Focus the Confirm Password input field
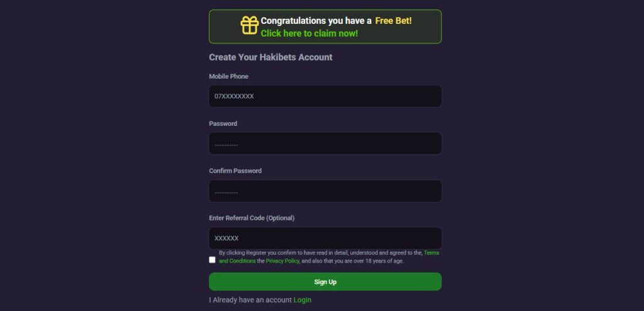 [325, 191]
